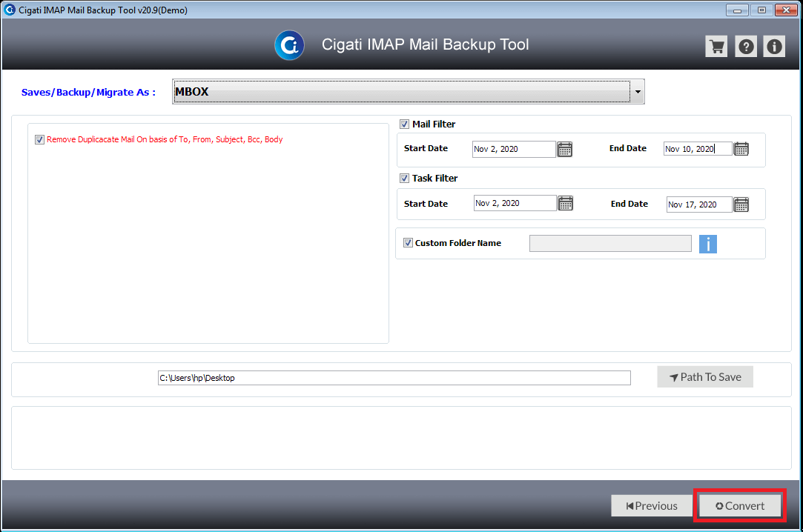Open the help question mark icon
Image resolution: width=803 pixels, height=532 pixels.
(746, 47)
